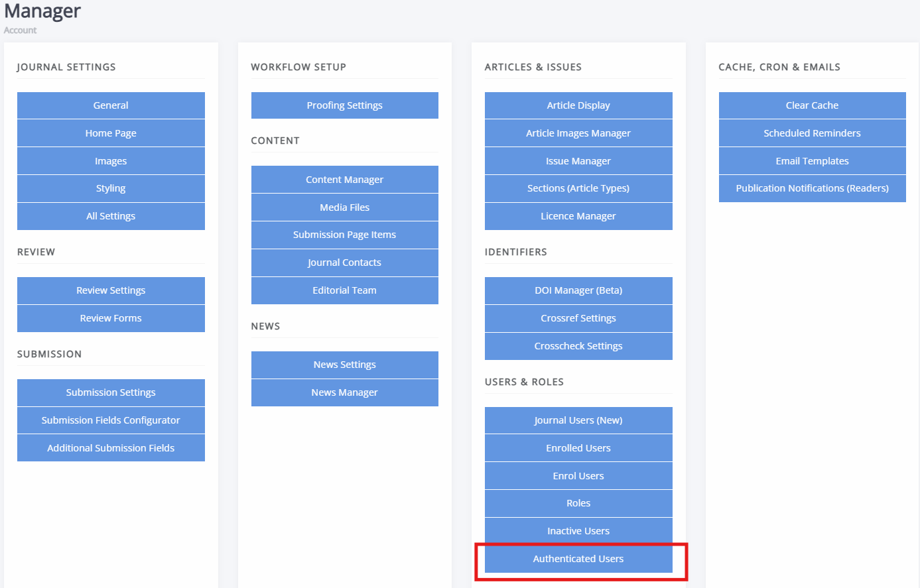Launch the Content Manager
The height and width of the screenshot is (588, 920).
345,180
